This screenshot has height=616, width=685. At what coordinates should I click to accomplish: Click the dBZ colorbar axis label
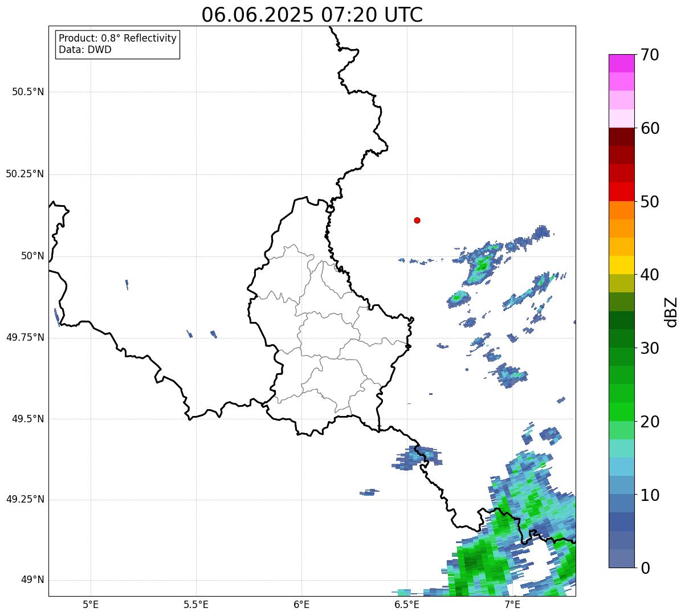[x=671, y=312]
